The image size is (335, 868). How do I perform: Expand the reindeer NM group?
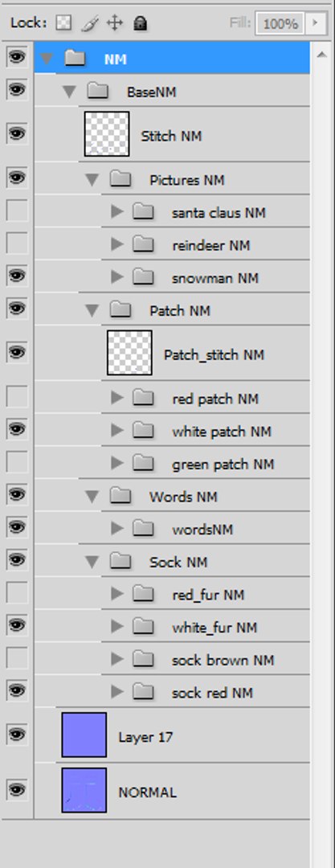coord(116,244)
